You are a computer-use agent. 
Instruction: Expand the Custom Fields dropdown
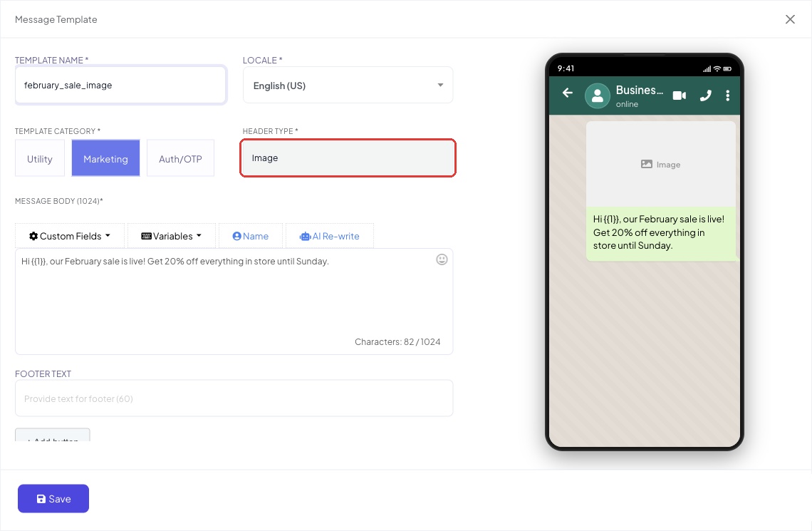[x=70, y=236]
